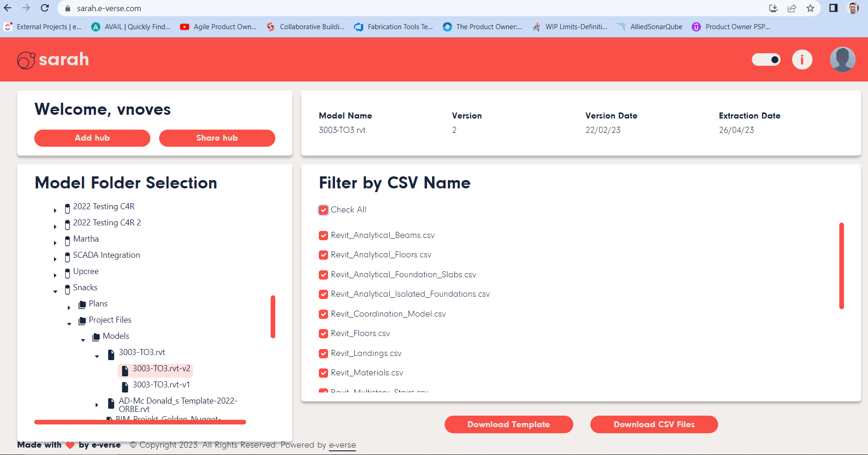Open the Chrome profile avatar in the browser toolbar
The width and height of the screenshot is (868, 455).
(853, 8)
